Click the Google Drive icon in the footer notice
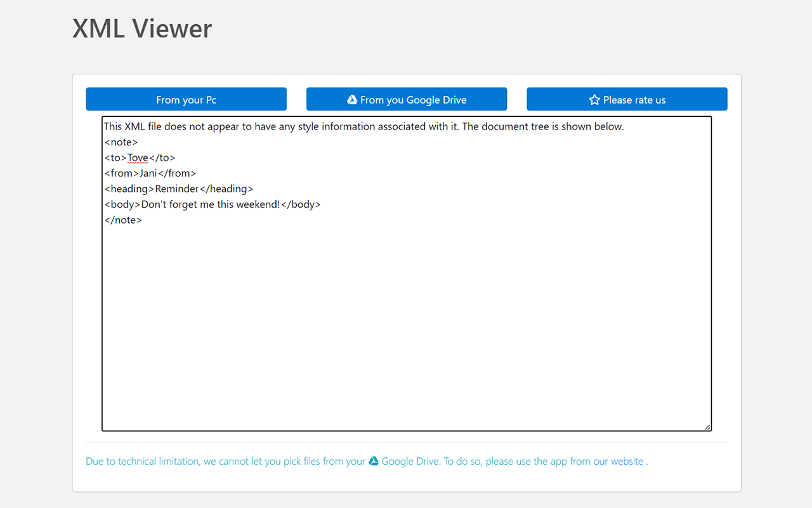 click(x=374, y=461)
